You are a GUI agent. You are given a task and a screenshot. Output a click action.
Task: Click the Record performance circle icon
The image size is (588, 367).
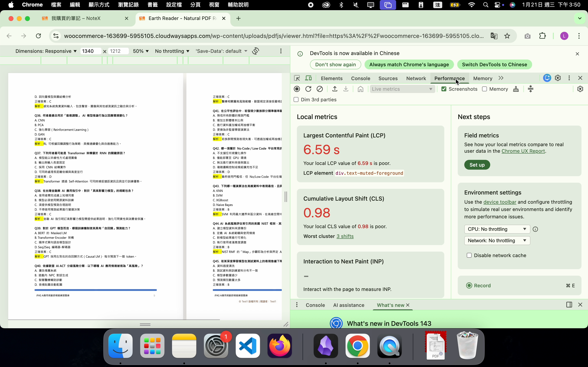click(x=297, y=89)
